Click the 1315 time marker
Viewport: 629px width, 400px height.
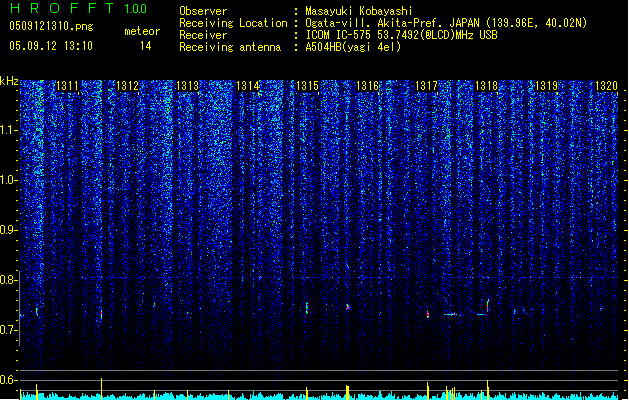(x=307, y=86)
